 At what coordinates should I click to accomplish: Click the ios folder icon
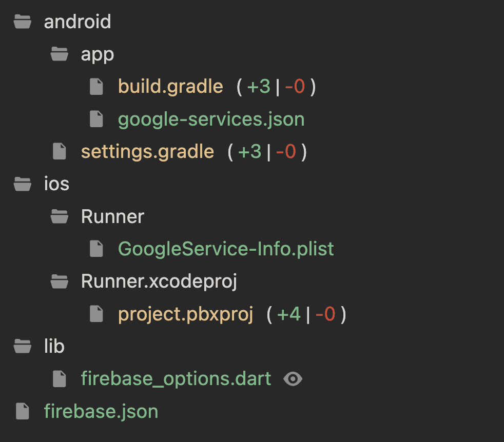(x=23, y=184)
